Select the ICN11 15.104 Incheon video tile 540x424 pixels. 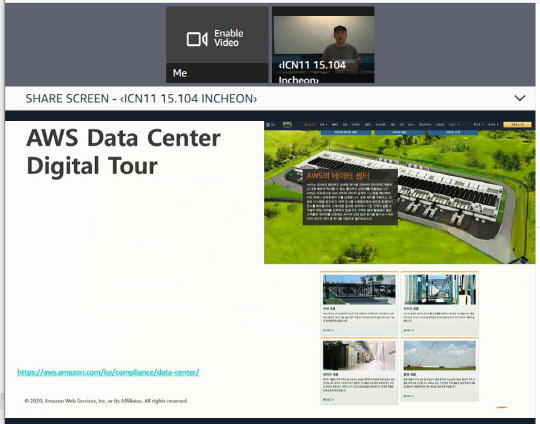tap(323, 45)
